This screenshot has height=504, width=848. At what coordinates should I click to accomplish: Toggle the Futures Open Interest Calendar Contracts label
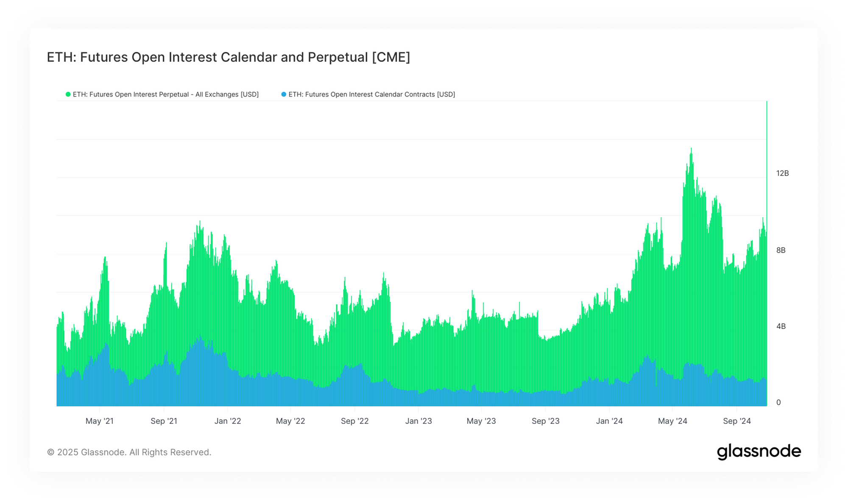pos(371,95)
